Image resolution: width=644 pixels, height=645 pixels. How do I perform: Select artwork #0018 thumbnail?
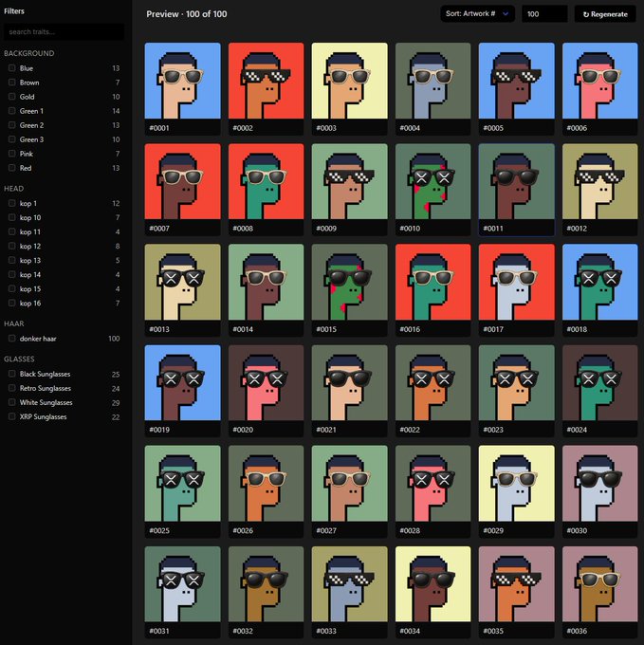point(600,283)
